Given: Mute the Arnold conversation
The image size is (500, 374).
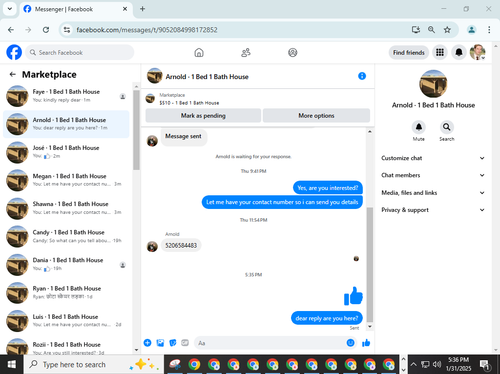Looking at the screenshot, I should coord(419,127).
